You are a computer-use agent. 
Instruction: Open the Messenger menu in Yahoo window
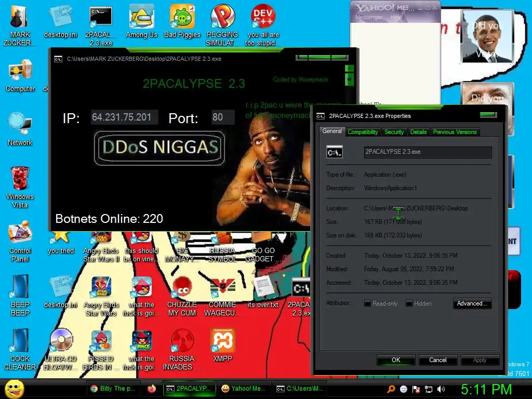(368, 17)
